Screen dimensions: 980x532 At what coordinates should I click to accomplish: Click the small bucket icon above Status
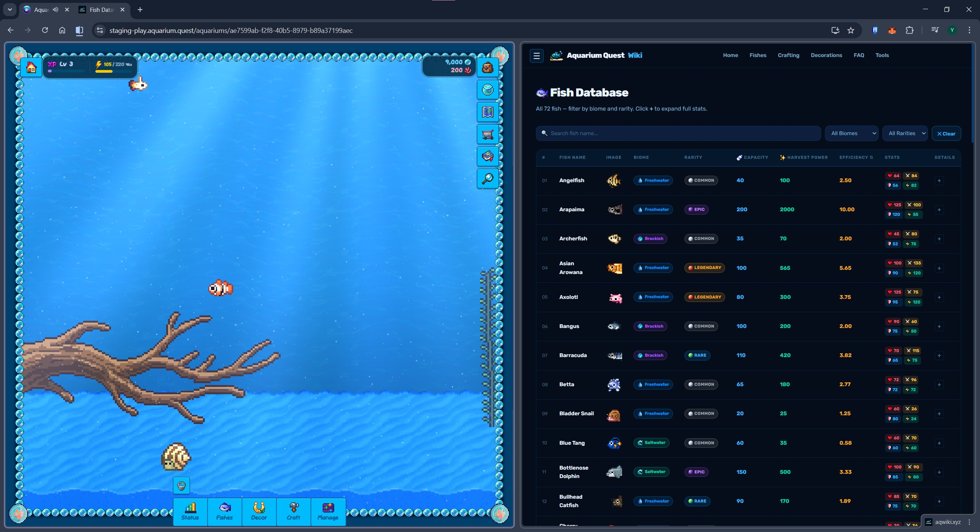(x=181, y=486)
